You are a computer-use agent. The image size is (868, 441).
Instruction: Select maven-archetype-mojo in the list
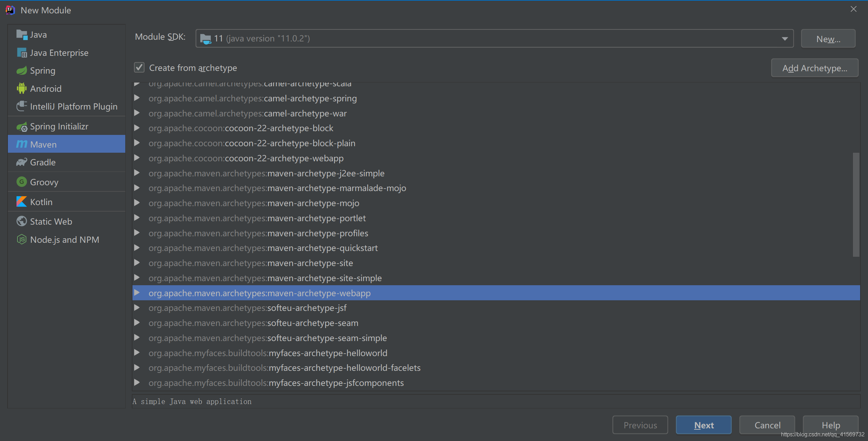496,203
